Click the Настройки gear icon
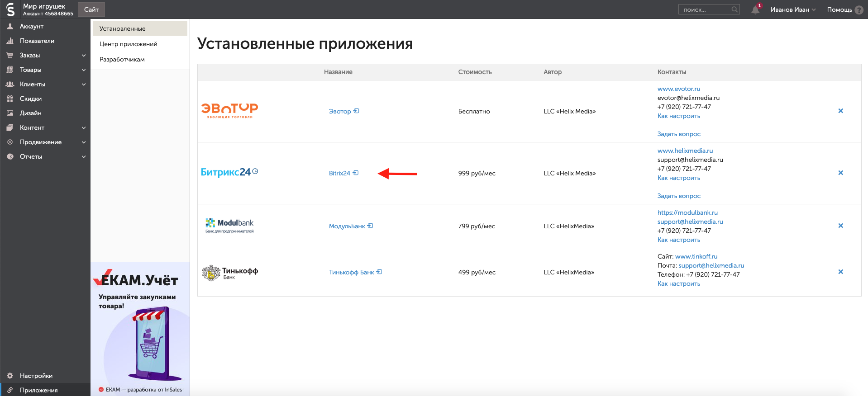The height and width of the screenshot is (396, 868). [x=10, y=376]
